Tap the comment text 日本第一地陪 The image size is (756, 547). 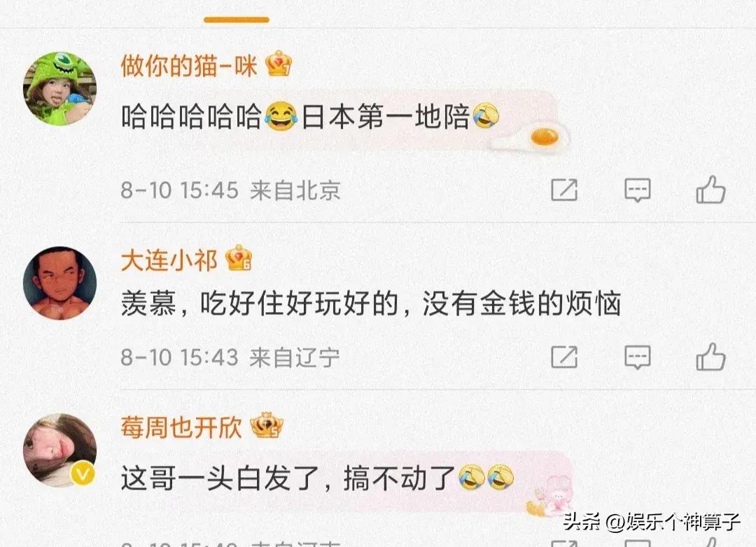tap(385, 117)
